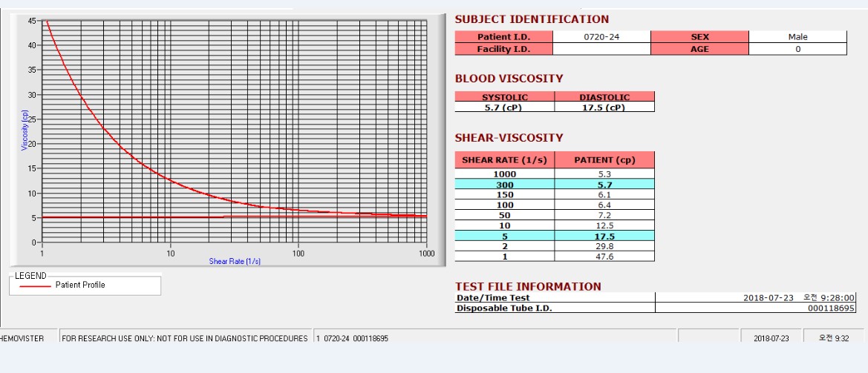
Task: Click the Patient I.D. value 0720-24
Action: [601, 37]
